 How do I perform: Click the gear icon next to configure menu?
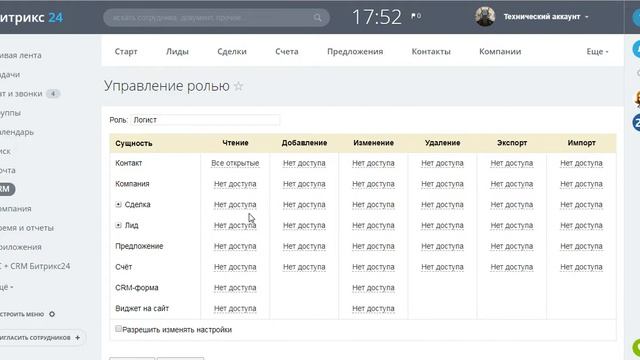pyautogui.click(x=52, y=314)
